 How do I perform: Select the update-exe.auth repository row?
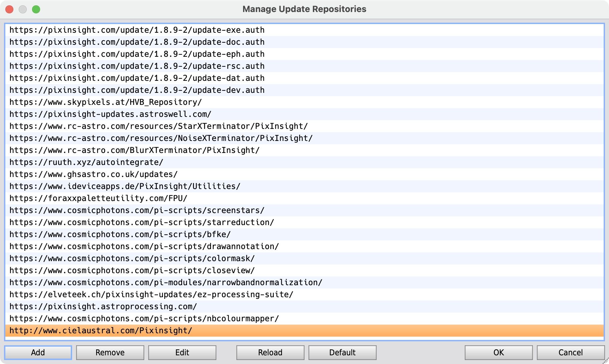tap(304, 30)
